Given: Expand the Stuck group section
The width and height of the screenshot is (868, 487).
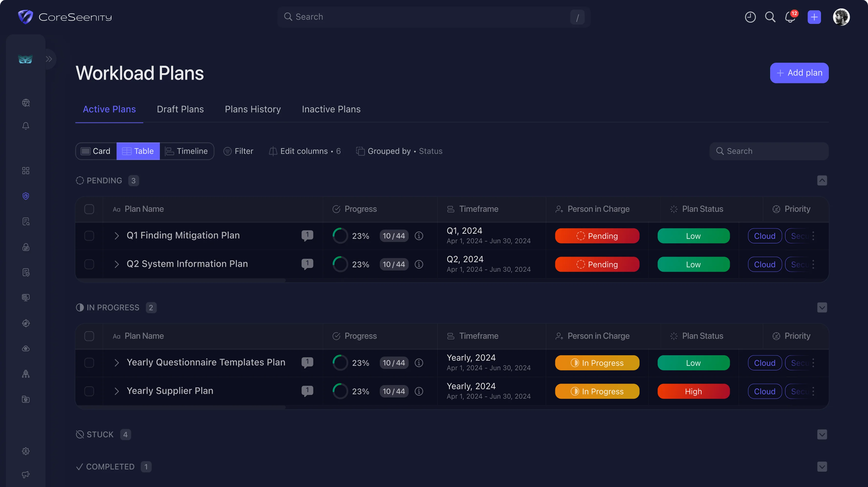Looking at the screenshot, I should tap(822, 434).
